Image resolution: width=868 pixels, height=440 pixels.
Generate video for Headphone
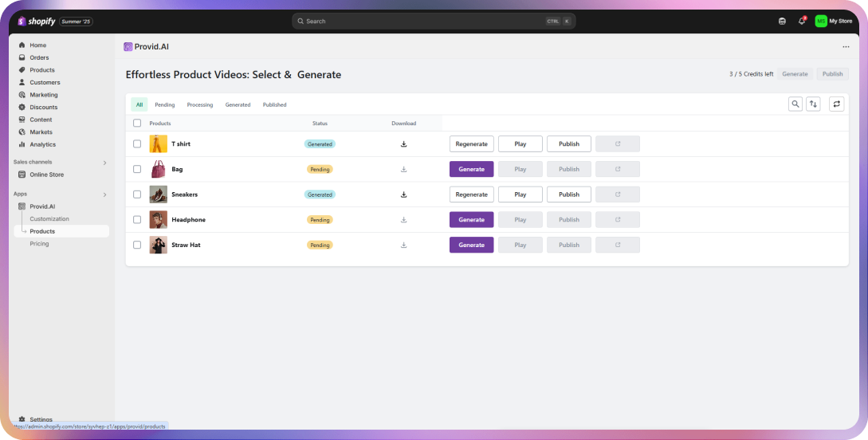(x=471, y=220)
